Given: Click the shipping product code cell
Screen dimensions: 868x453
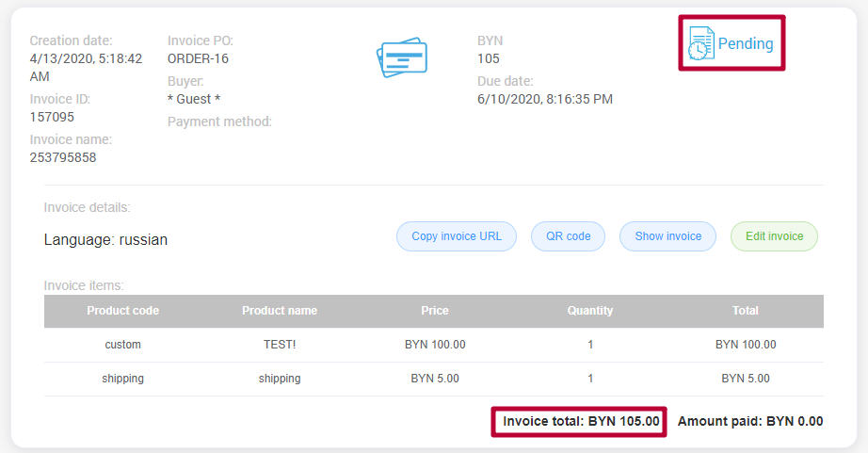Looking at the screenshot, I should point(122,379).
